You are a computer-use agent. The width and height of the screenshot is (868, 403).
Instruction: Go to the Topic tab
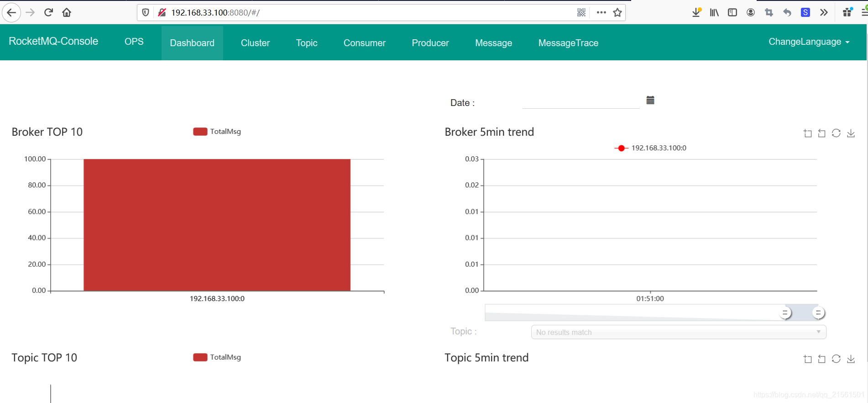click(307, 43)
